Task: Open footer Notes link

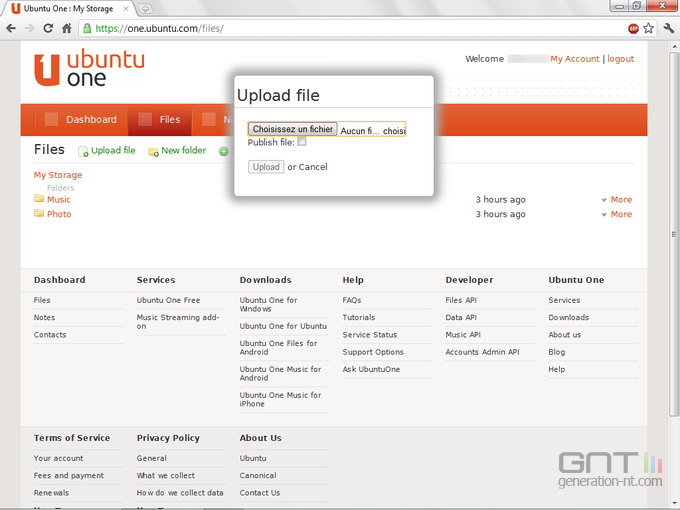Action: pos(44,317)
